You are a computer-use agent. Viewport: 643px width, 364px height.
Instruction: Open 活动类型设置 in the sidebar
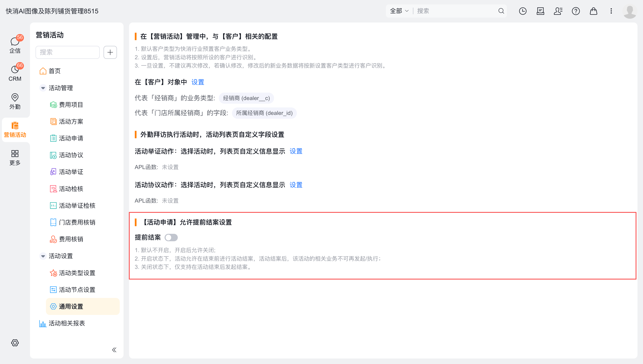(73, 273)
